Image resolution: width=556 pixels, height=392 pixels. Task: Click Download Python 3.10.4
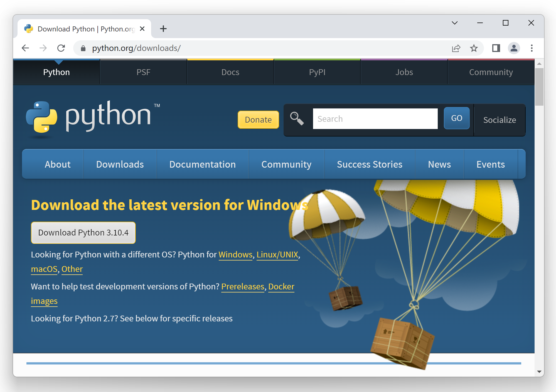(83, 232)
